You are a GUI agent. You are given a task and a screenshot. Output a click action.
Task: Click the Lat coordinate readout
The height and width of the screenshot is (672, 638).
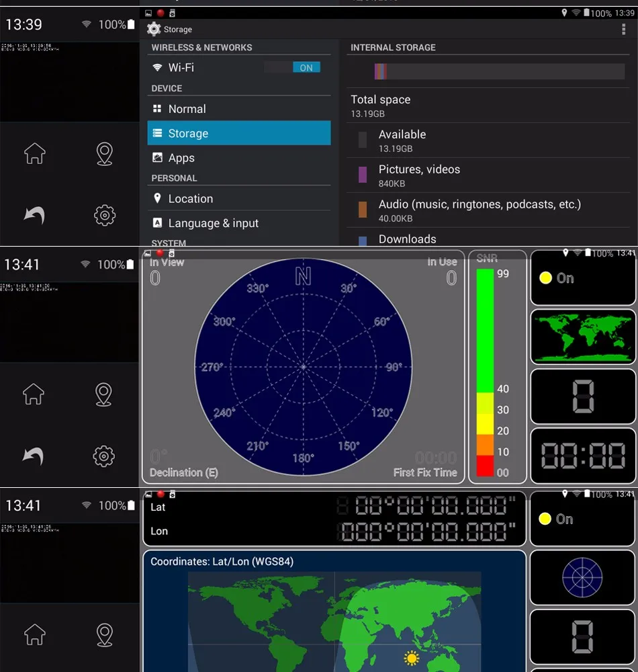tap(426, 506)
